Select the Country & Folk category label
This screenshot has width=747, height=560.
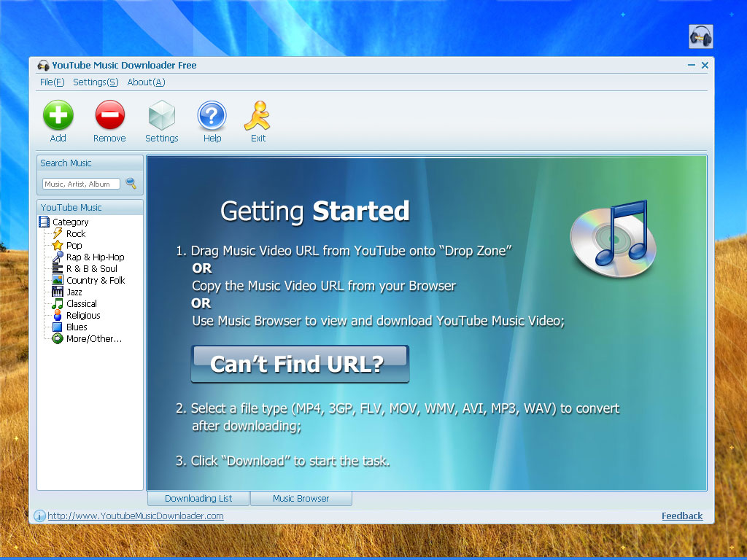coord(96,280)
